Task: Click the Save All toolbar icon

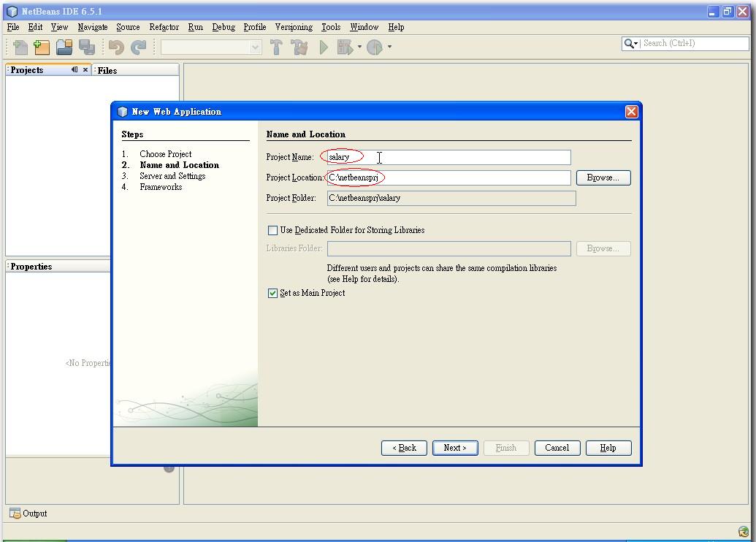Action: click(87, 47)
